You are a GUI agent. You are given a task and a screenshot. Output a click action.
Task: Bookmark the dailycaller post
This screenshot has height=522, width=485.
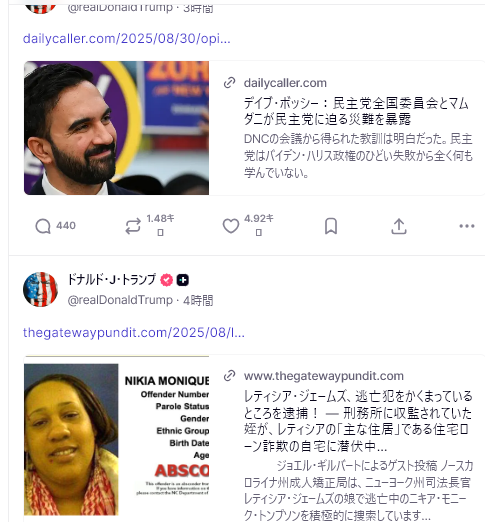point(331,226)
